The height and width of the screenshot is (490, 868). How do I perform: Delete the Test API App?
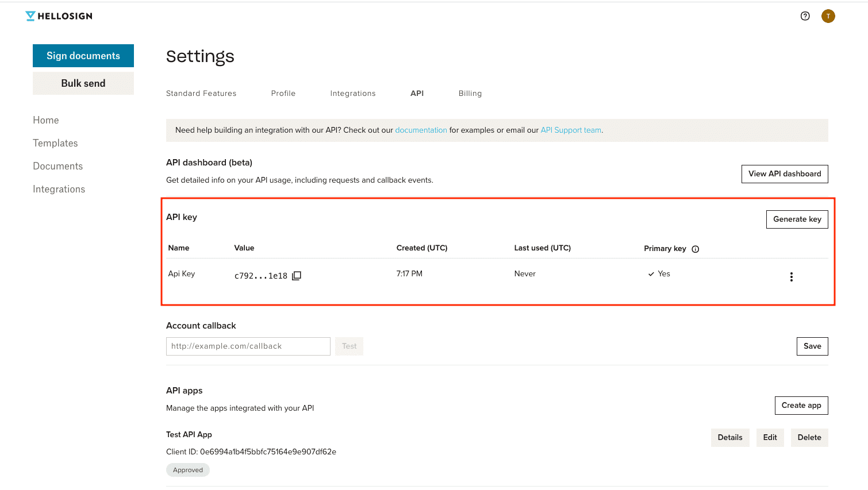pos(809,437)
